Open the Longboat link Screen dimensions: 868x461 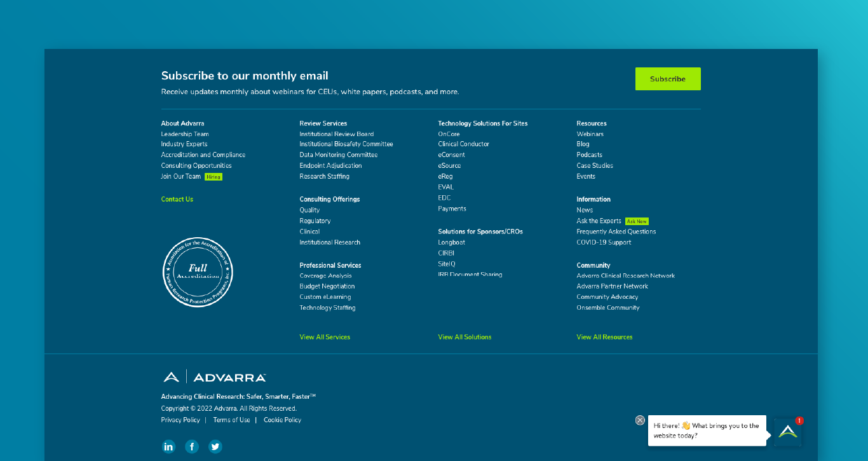click(452, 243)
